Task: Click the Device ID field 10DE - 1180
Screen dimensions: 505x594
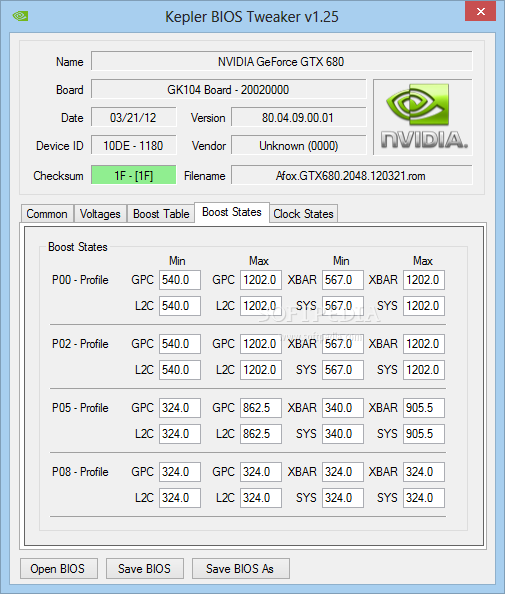Action: coord(133,145)
